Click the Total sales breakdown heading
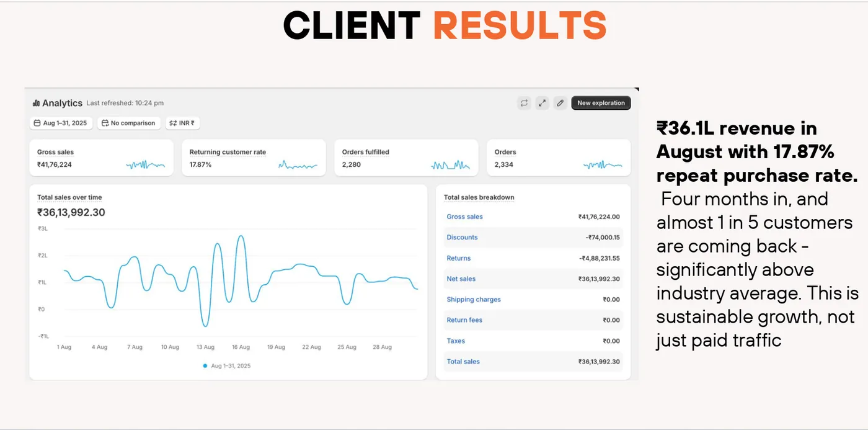The height and width of the screenshot is (430, 868). [x=479, y=197]
